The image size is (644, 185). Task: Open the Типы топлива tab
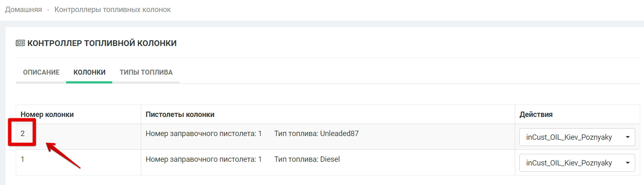(146, 72)
